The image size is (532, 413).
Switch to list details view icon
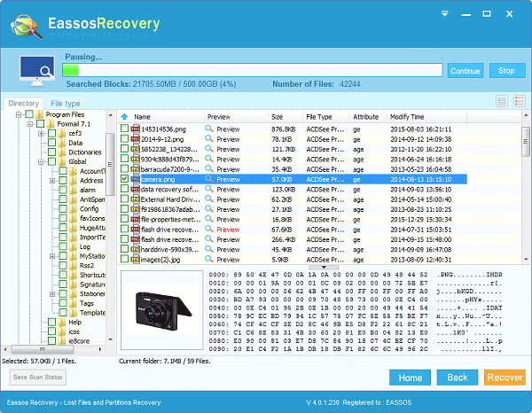point(520,101)
